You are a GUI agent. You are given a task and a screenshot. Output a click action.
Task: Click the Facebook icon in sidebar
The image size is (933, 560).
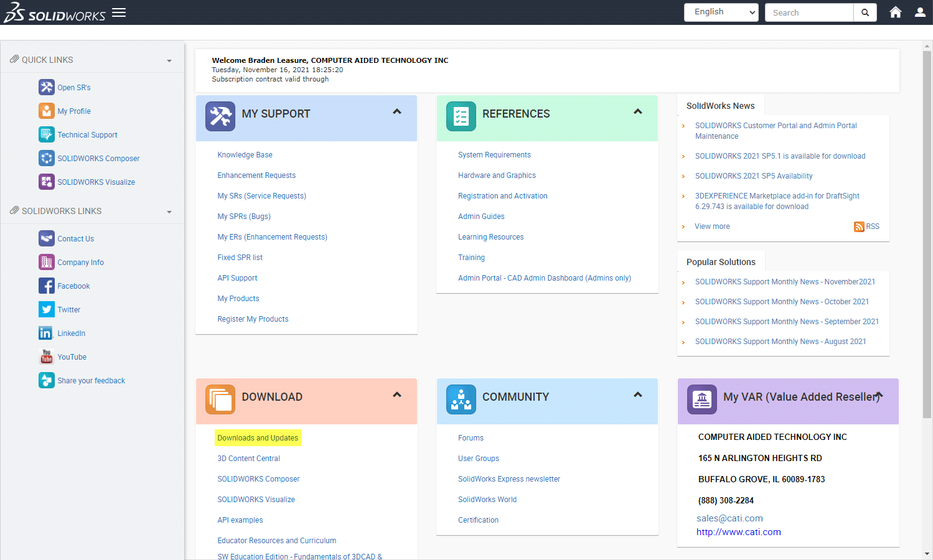click(47, 286)
